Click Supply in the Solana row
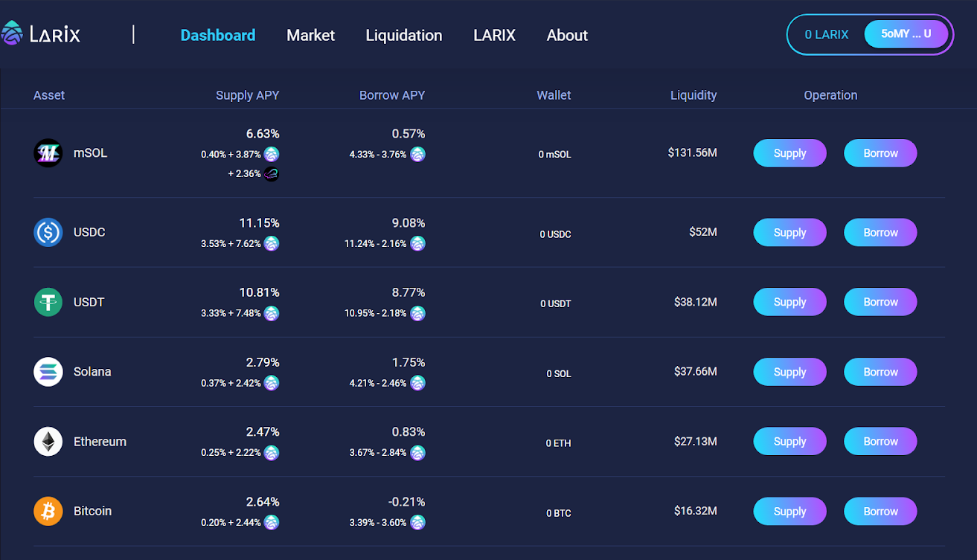The width and height of the screenshot is (977, 560). [x=789, y=372]
